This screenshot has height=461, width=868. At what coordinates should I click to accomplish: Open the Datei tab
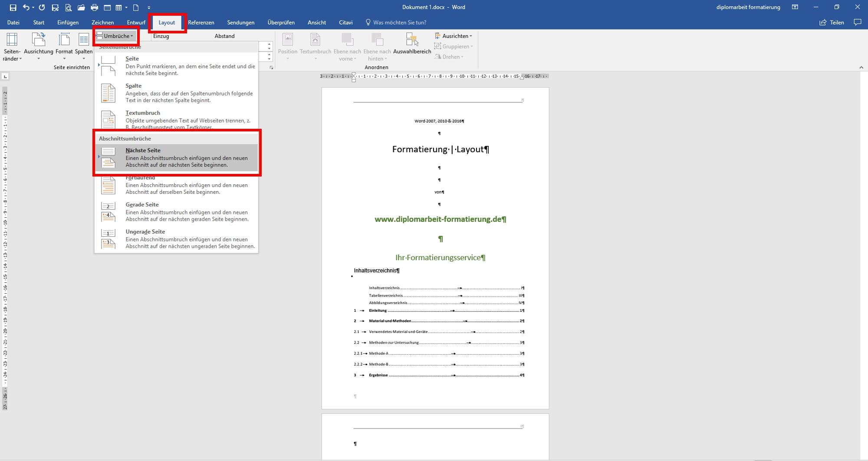tap(13, 23)
